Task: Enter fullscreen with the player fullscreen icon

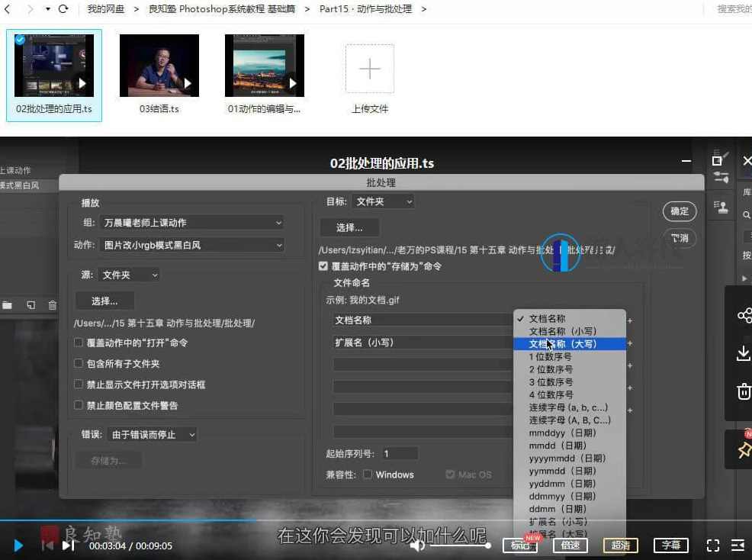Action: click(x=713, y=546)
